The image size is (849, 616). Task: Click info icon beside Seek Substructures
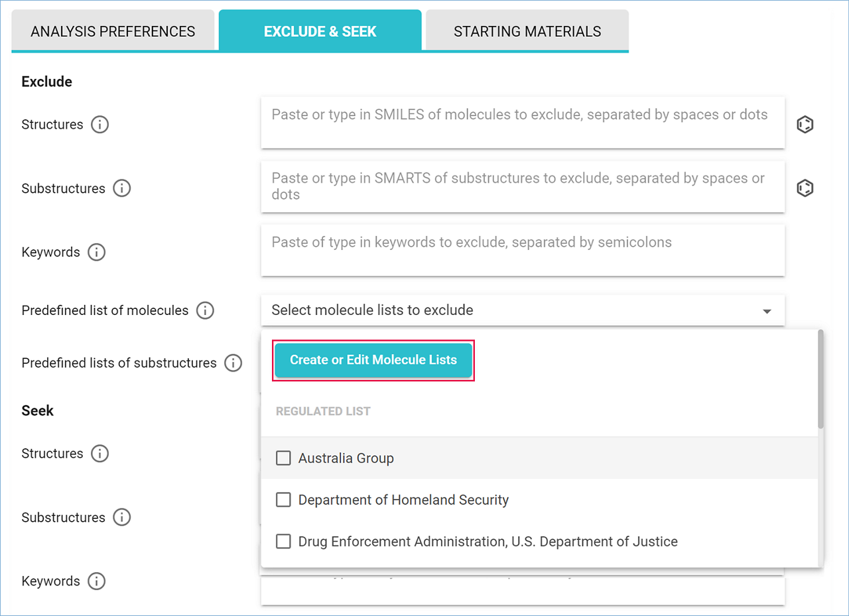121,517
